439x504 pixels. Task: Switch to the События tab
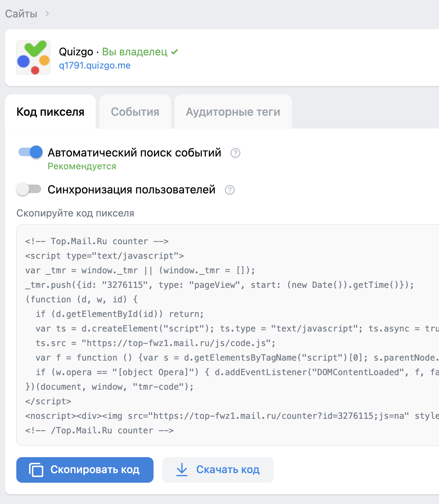(135, 112)
